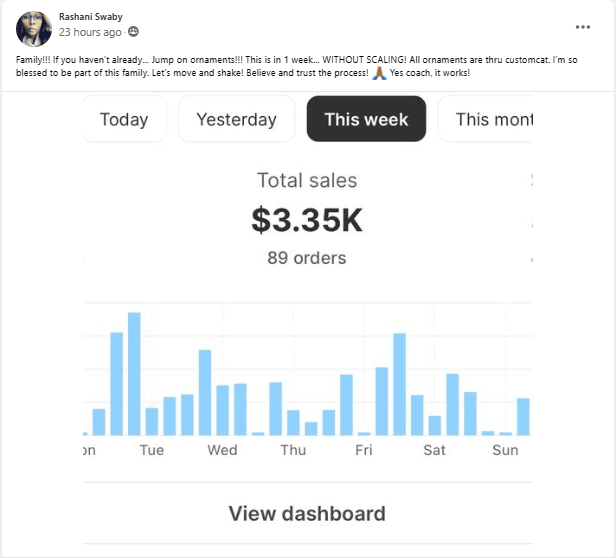Click the Total sales heading

[307, 181]
